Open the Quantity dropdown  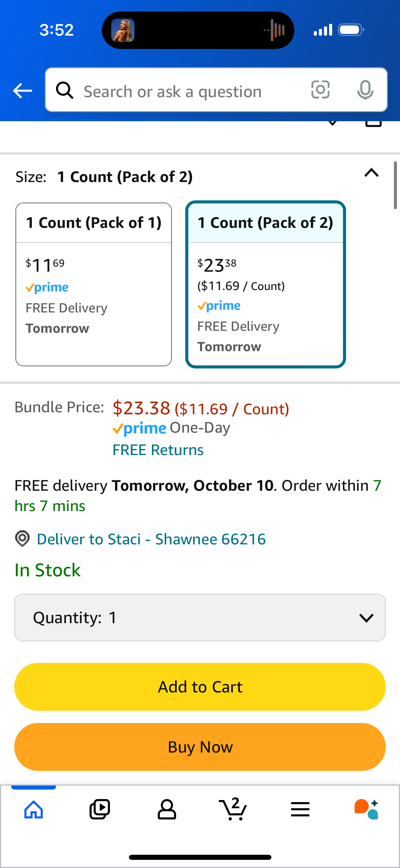tap(200, 617)
